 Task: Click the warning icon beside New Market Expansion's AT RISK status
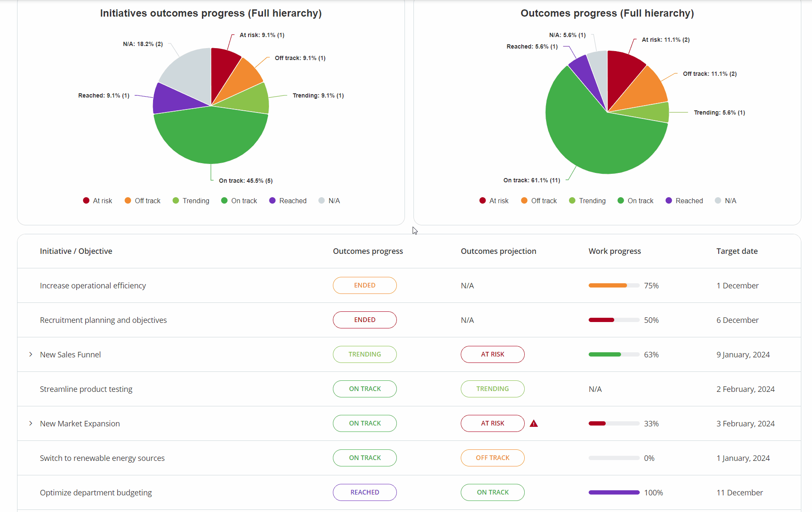point(534,423)
